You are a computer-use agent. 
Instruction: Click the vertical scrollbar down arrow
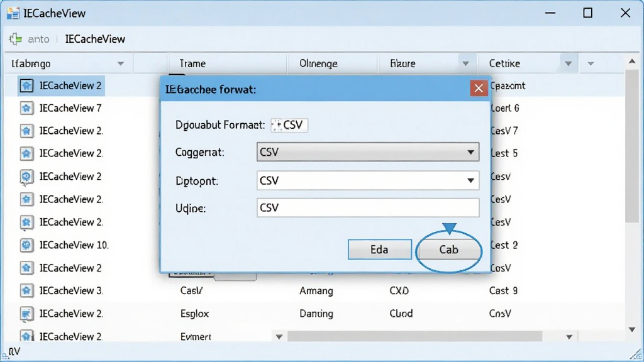point(632,329)
